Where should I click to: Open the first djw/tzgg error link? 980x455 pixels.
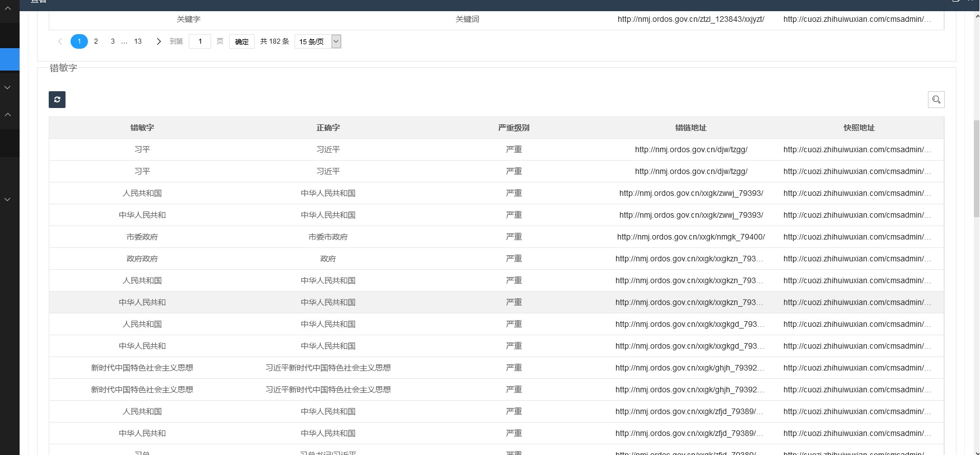coord(690,149)
